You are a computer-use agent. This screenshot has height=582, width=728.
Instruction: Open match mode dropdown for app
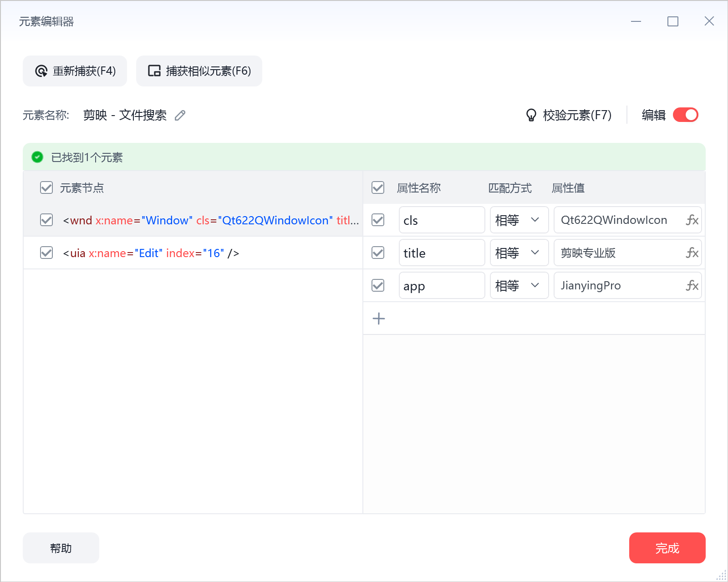(519, 285)
